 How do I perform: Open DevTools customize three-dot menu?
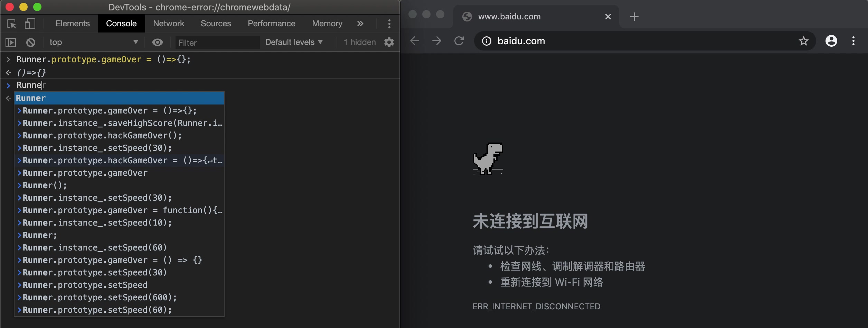pyautogui.click(x=389, y=24)
